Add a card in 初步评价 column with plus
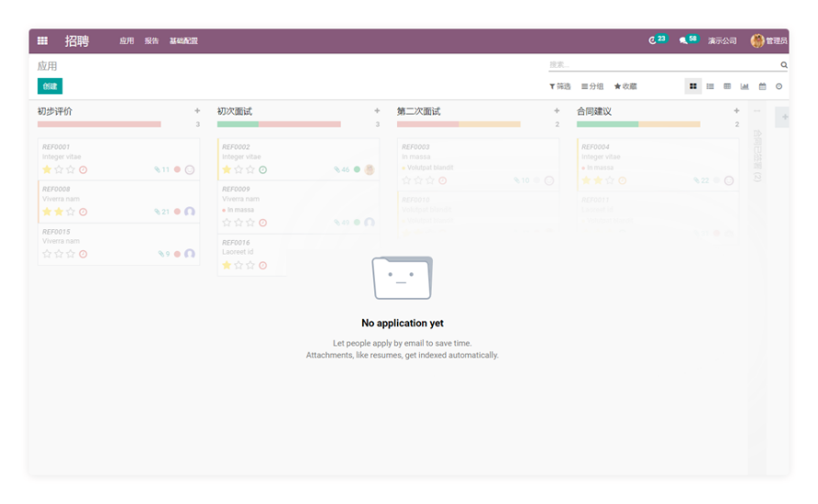This screenshot has width=818, height=504. coord(197,111)
